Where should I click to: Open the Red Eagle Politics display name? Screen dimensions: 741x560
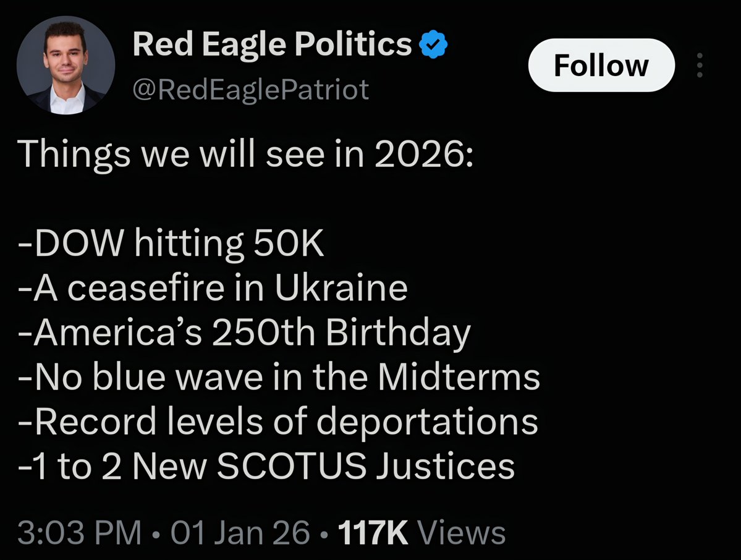point(272,45)
